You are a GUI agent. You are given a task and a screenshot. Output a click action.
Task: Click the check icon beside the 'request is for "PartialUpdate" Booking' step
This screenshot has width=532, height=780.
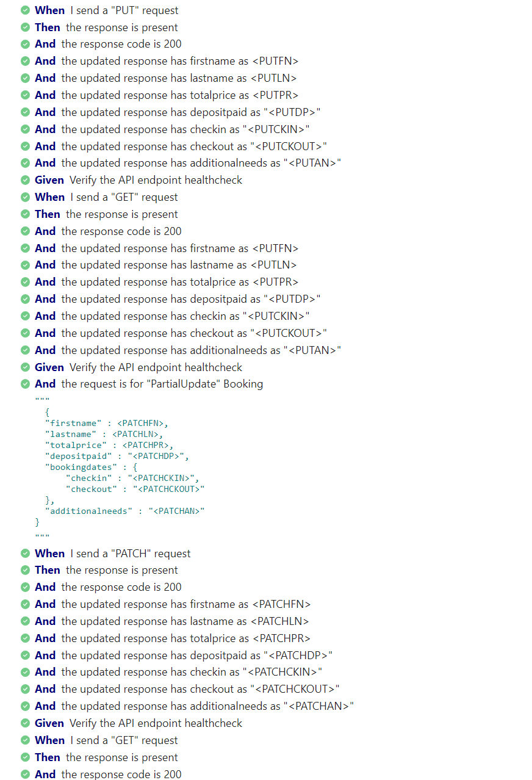click(x=25, y=384)
